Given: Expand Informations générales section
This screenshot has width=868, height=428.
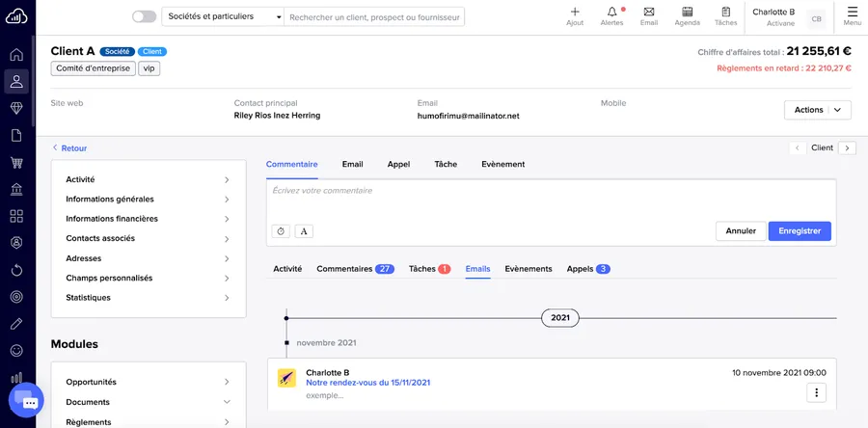Looking at the screenshot, I should coord(149,200).
